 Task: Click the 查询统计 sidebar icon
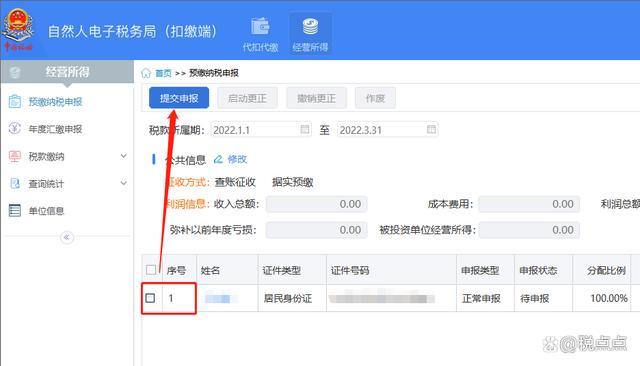[15, 184]
